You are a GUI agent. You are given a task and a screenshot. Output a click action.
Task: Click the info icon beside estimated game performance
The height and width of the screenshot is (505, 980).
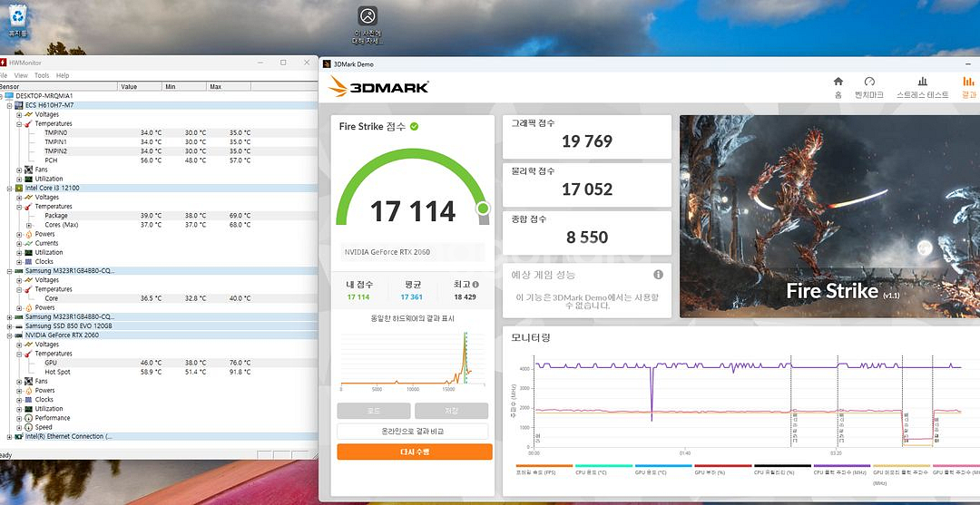tap(658, 275)
